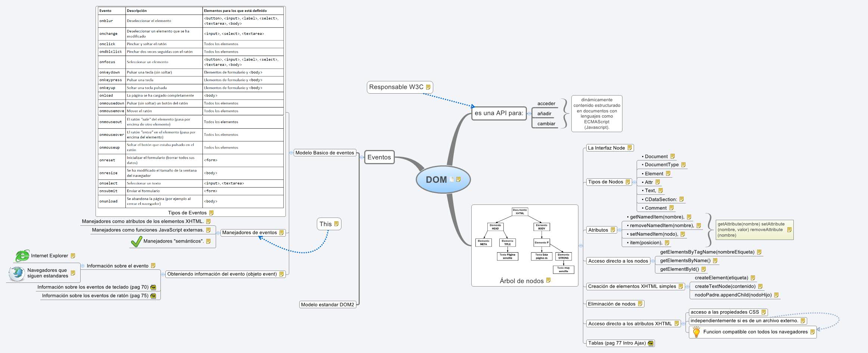The height and width of the screenshot is (353, 868).
Task: Click the globe icon beside Navegadores que siguen estandares
Action: point(17,273)
